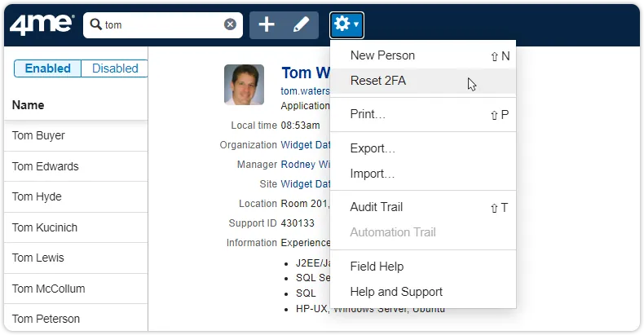
Task: Click the plus icon to add new
Action: coord(267,24)
